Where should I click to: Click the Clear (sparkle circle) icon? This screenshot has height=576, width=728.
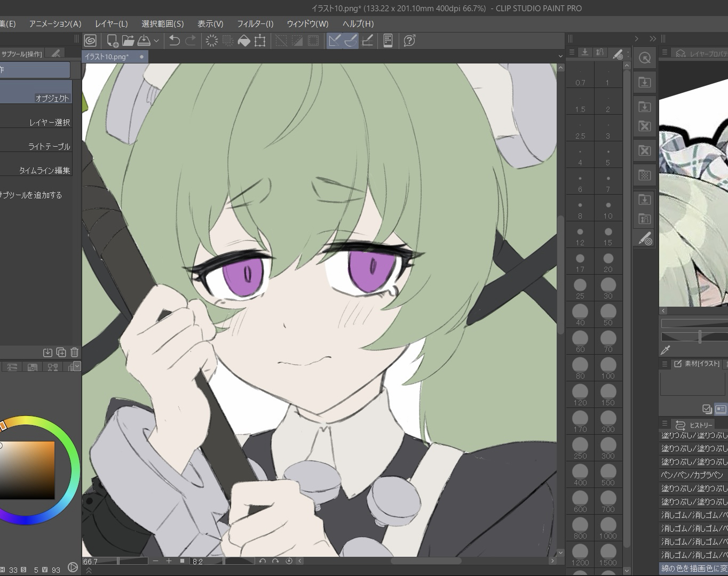(212, 41)
